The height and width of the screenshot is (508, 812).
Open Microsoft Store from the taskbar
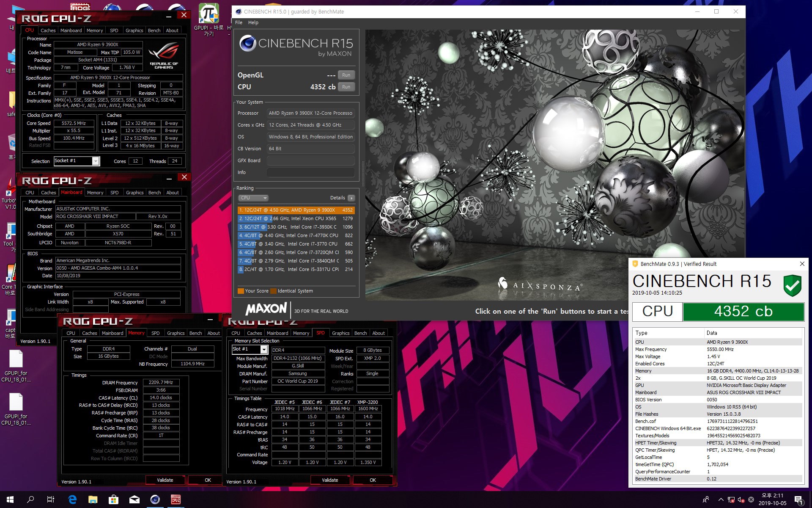(113, 500)
